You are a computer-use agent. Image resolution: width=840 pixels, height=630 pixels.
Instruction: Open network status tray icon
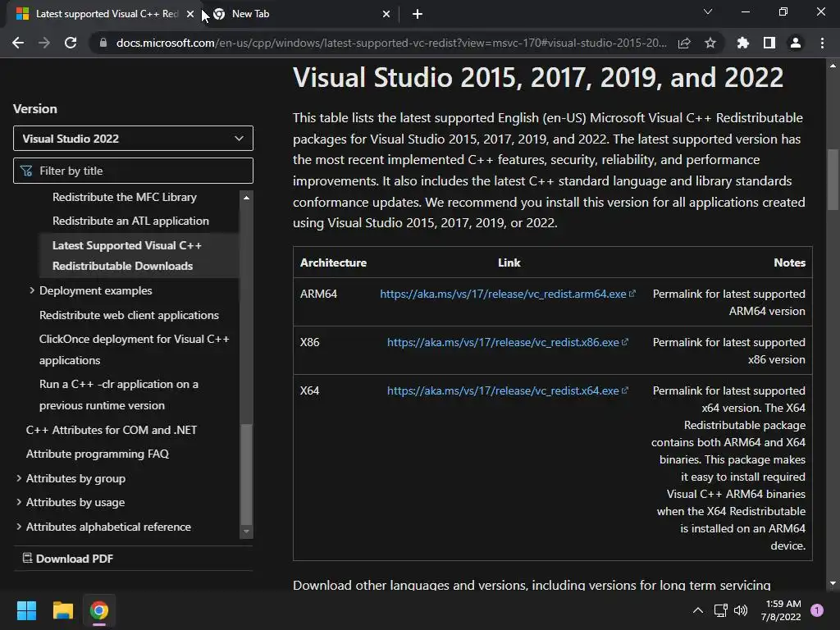point(720,610)
